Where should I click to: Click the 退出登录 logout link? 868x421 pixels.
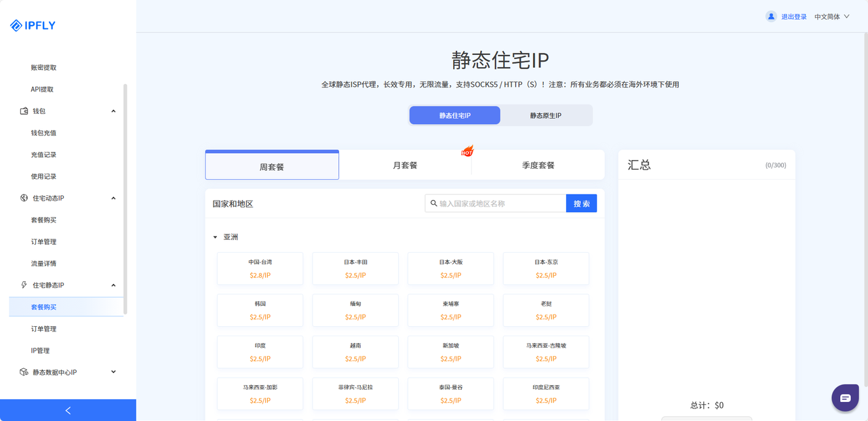[794, 17]
